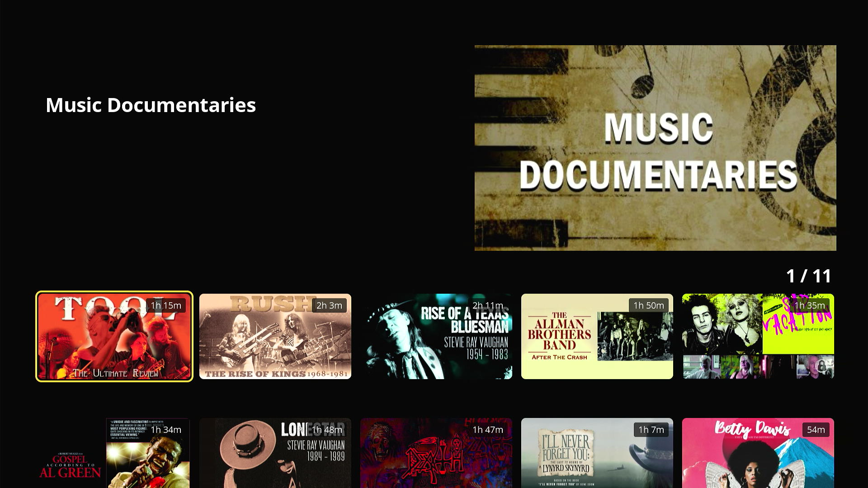The width and height of the screenshot is (868, 488).
Task: Click the 1h 47m duration label
Action: 488,430
